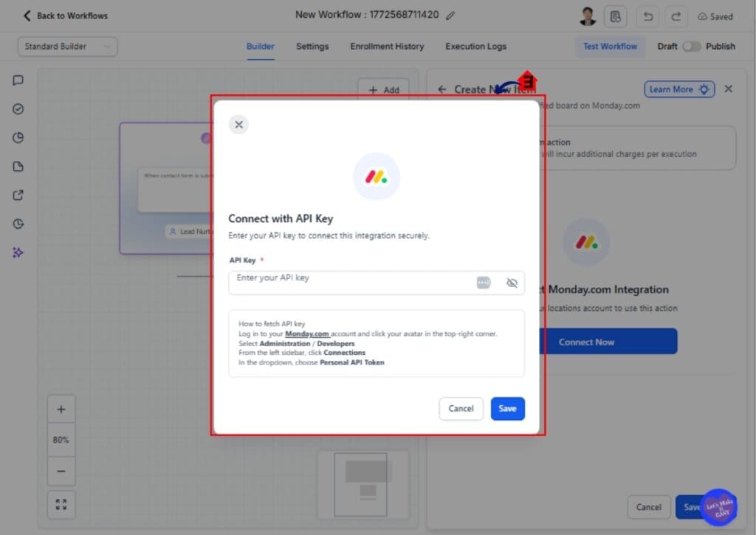Click the fullscreen expand icon below zoom controls
Viewport: 756px width, 535px height.
61,504
